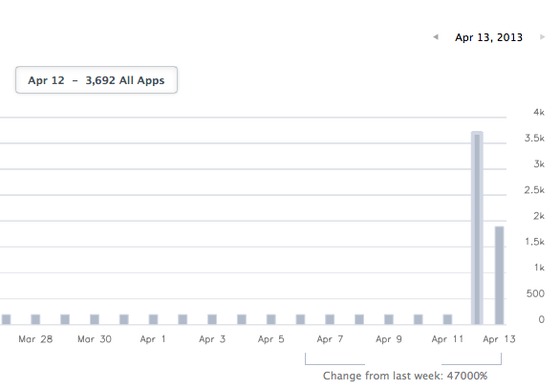560x389 pixels.
Task: Go to previous date with left arrow
Action: (x=436, y=37)
